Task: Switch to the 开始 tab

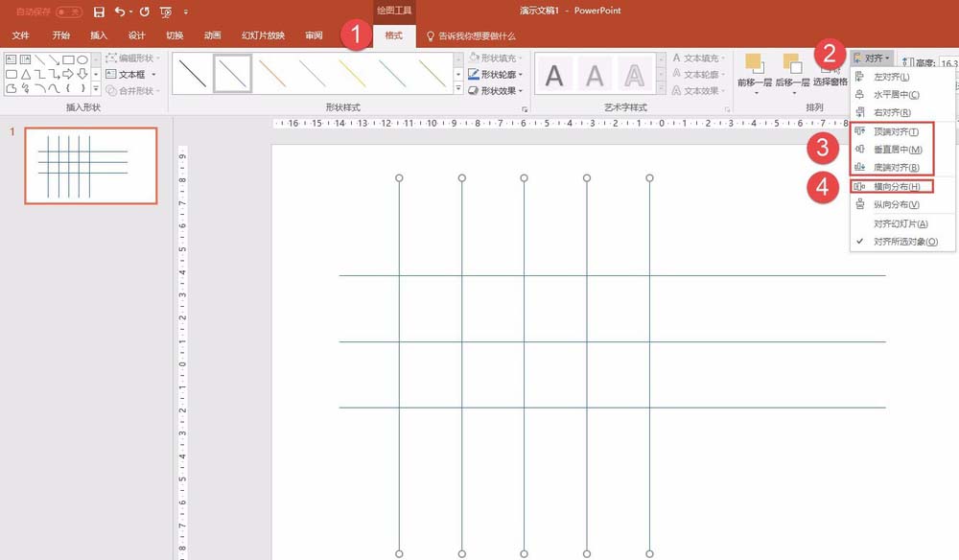Action: [60, 35]
